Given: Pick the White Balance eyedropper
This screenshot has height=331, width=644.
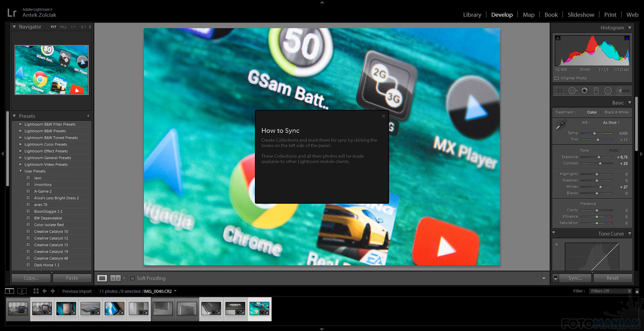Looking at the screenshot, I should 560,125.
